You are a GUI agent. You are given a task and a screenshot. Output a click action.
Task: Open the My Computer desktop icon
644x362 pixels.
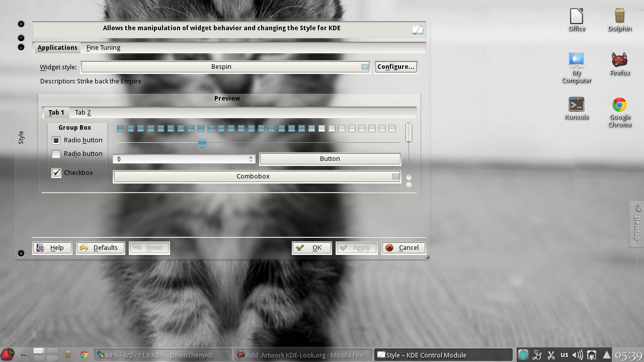click(577, 67)
